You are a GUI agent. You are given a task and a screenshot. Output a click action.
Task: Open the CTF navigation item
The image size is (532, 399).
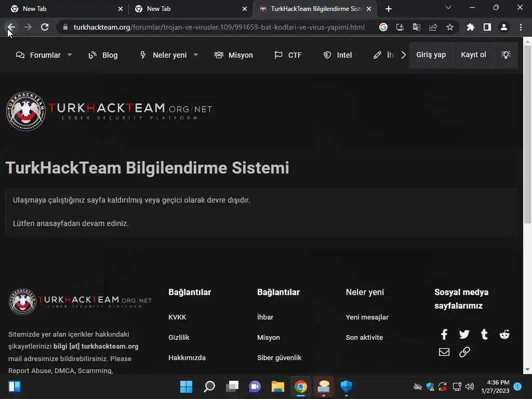[288, 55]
